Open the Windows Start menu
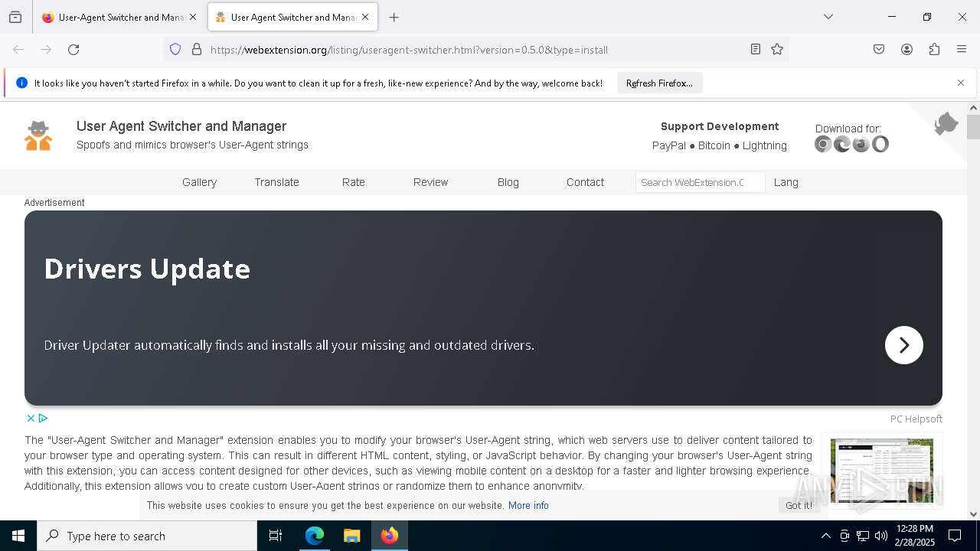Viewport: 980px width, 551px height. click(18, 536)
